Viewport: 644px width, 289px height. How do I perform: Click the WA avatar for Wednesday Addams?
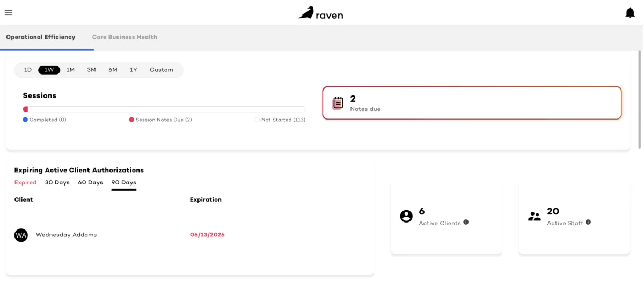click(21, 235)
